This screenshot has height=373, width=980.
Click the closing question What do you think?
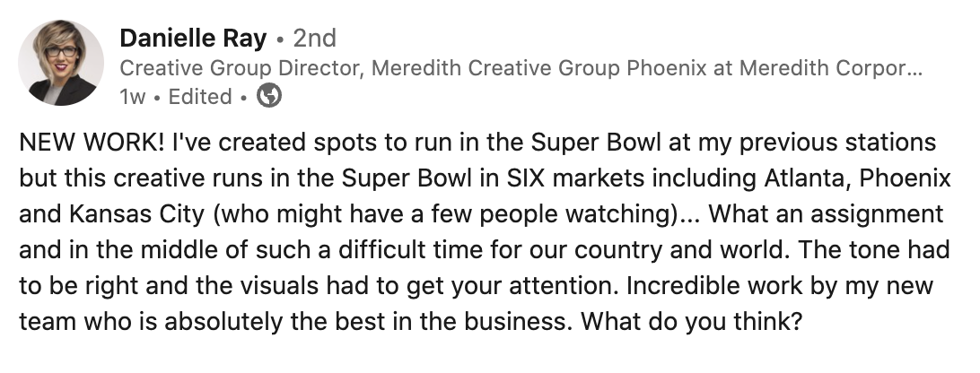pos(691,322)
